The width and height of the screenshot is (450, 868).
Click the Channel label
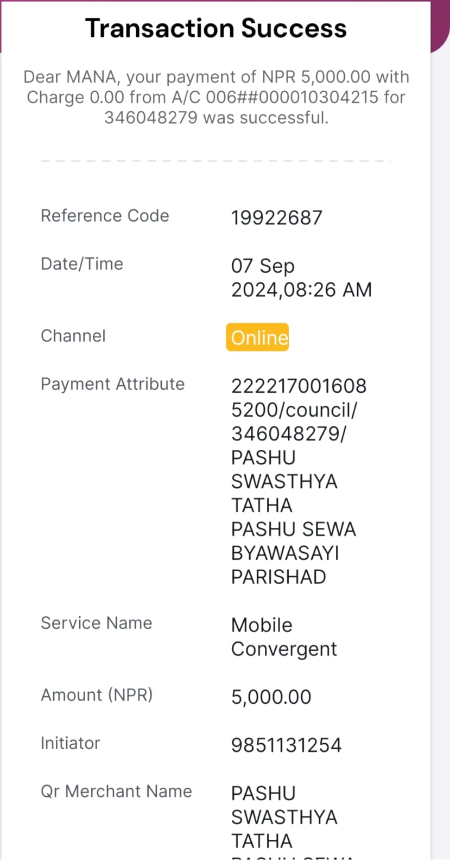[73, 336]
